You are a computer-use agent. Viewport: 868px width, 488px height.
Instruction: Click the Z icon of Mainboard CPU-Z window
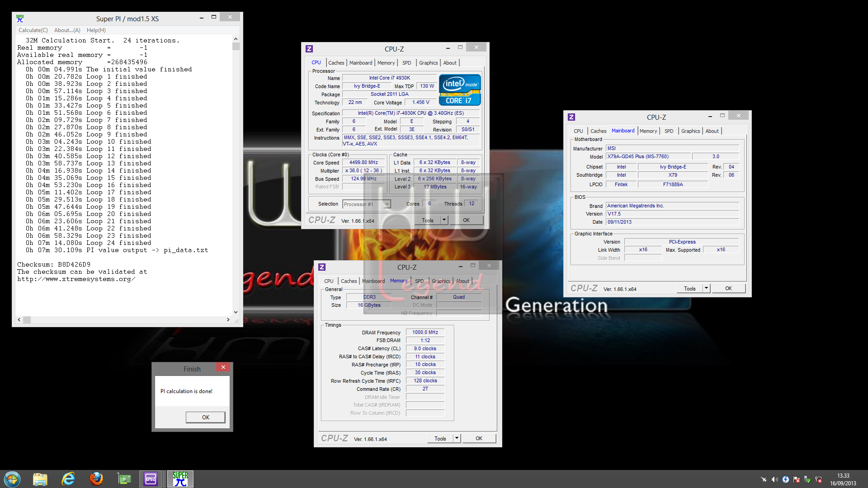[571, 117]
